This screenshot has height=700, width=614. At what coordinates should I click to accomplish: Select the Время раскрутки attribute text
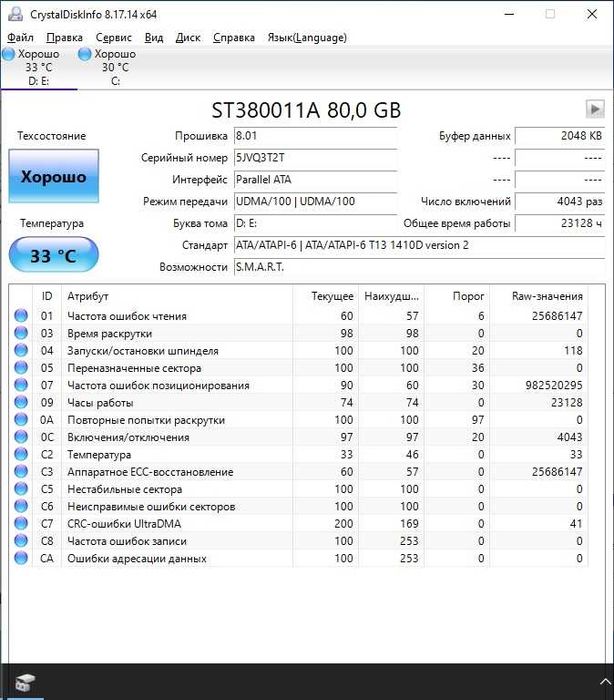tap(109, 333)
